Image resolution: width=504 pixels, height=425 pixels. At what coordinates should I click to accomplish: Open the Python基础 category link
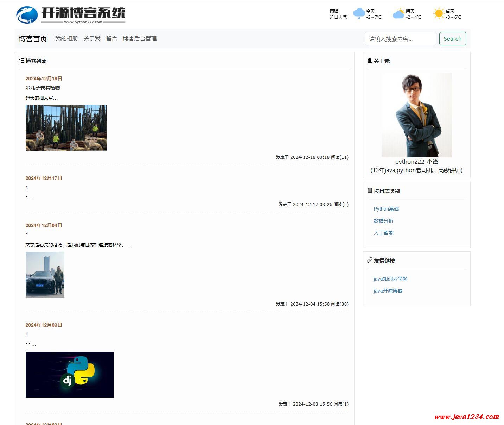pyautogui.click(x=386, y=209)
